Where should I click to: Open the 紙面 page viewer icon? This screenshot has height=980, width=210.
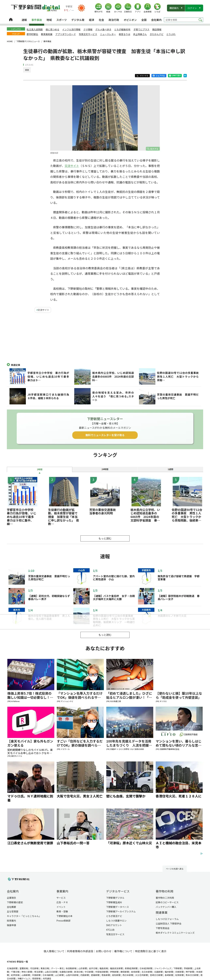click(x=108, y=8)
